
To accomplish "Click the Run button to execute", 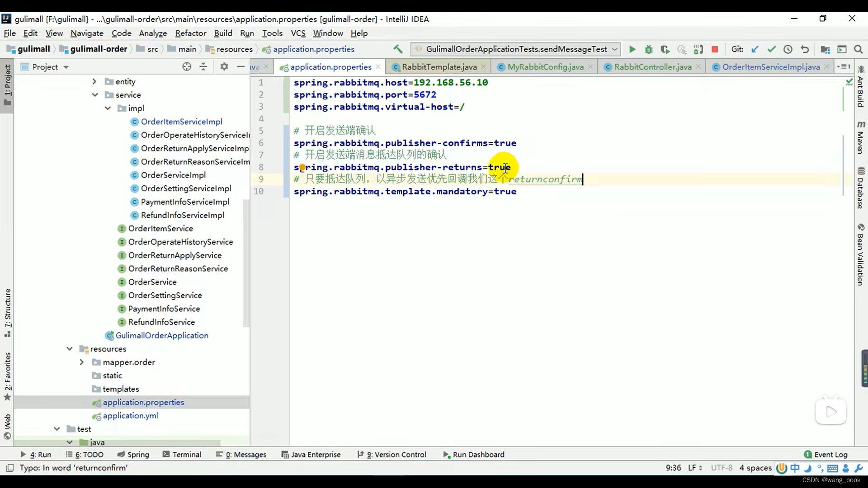I will click(632, 49).
